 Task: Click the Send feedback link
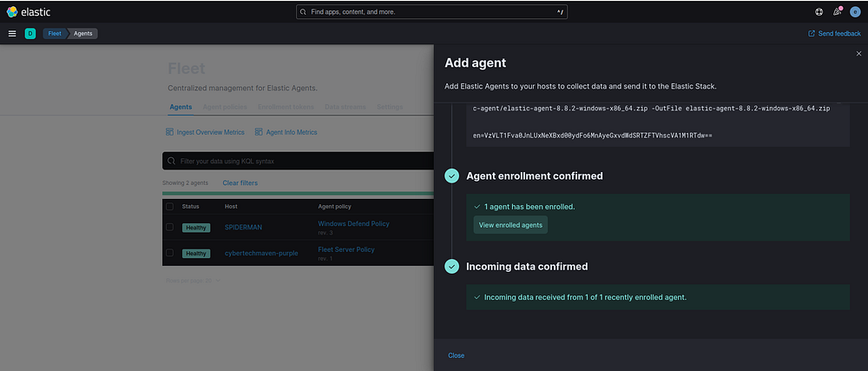pos(839,34)
